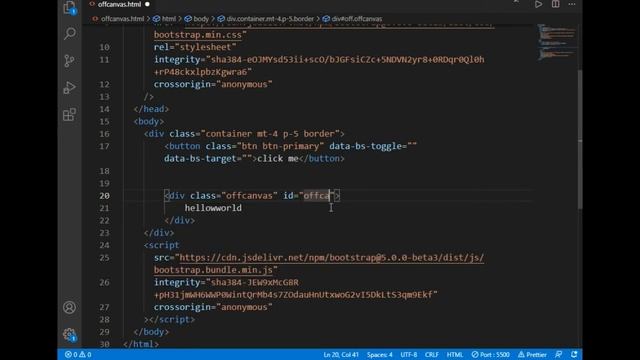Select the offcanvas.html tab

(119, 4)
